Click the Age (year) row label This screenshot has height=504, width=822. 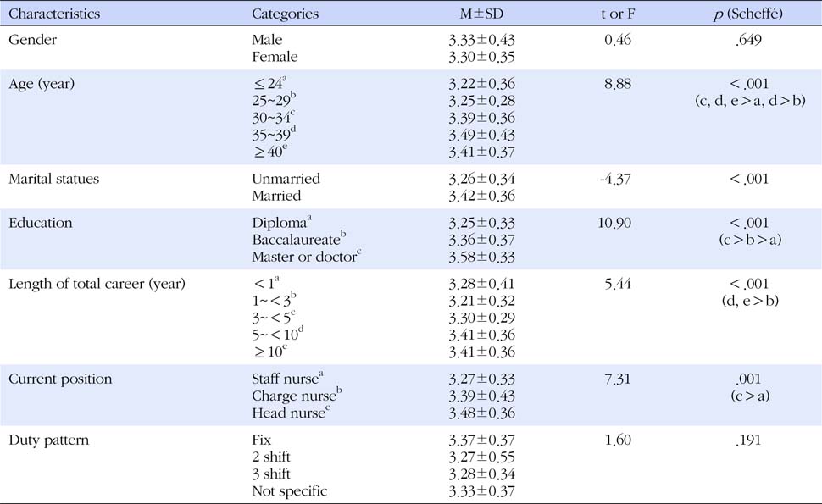pos(42,84)
